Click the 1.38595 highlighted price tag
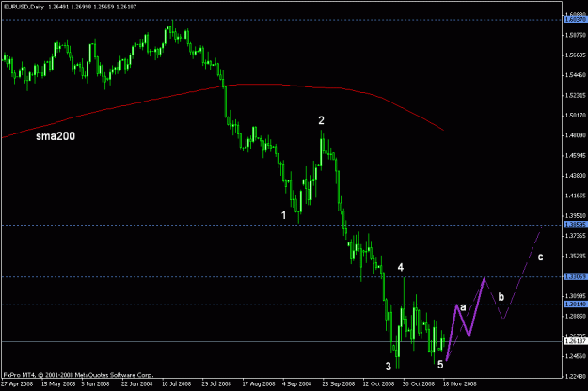 coord(575,225)
